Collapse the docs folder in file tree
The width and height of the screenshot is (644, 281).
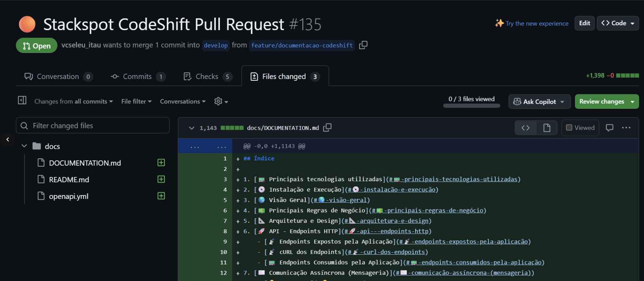pos(24,146)
